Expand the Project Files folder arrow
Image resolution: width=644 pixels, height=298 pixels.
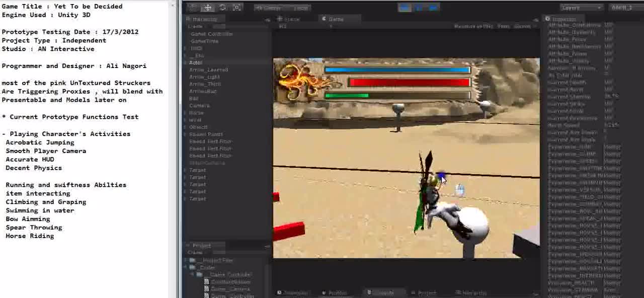click(x=186, y=260)
